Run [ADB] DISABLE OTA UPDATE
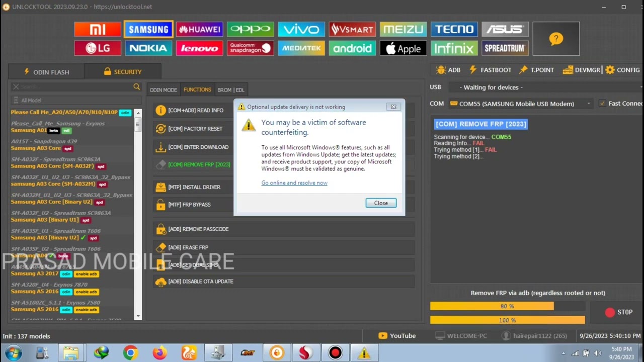Viewport: 644px width, 362px height. click(284, 282)
